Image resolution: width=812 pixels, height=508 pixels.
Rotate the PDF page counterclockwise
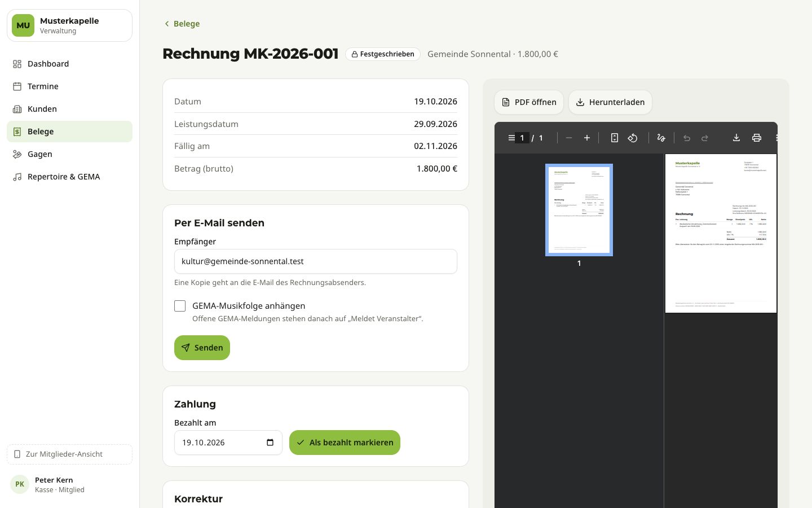tap(633, 138)
